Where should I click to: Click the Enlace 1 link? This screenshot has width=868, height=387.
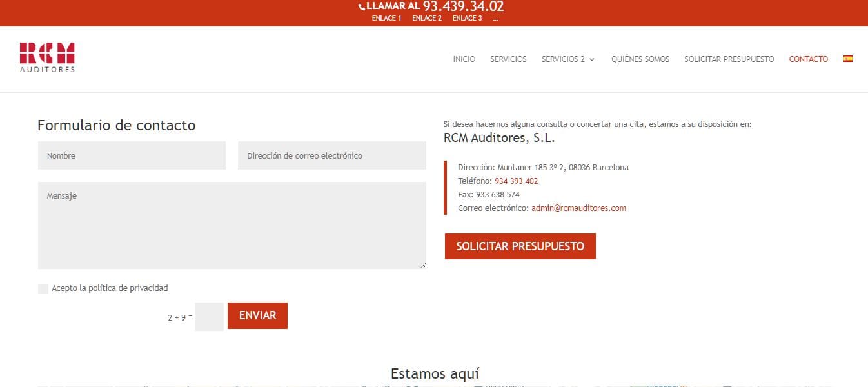coord(386,18)
